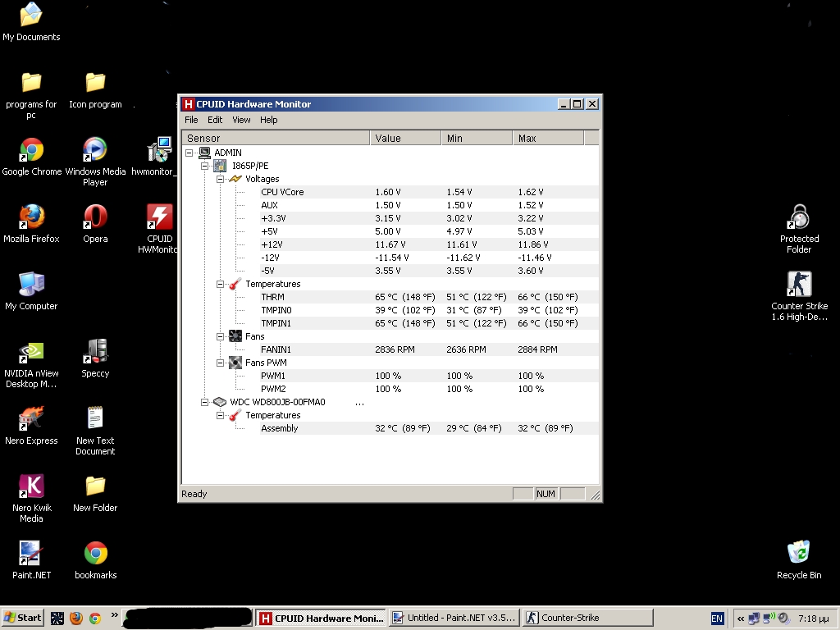Open the Edit menu
Image resolution: width=840 pixels, height=630 pixels.
[215, 120]
